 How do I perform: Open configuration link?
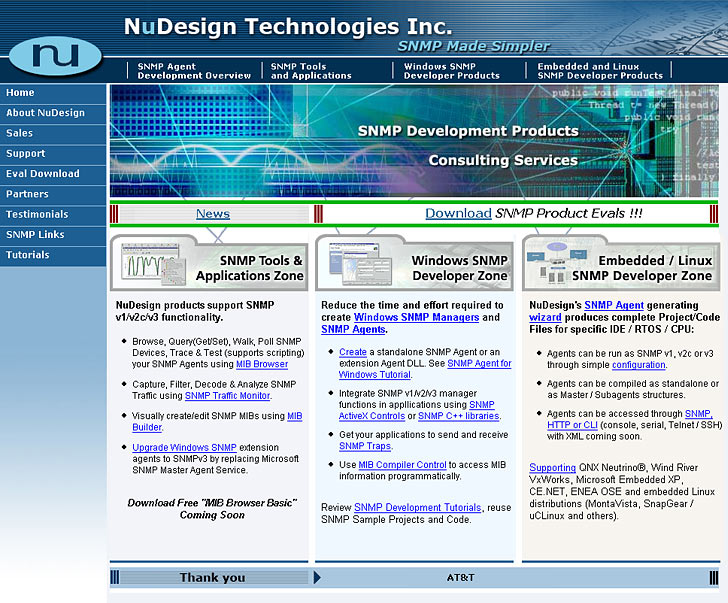click(x=638, y=365)
